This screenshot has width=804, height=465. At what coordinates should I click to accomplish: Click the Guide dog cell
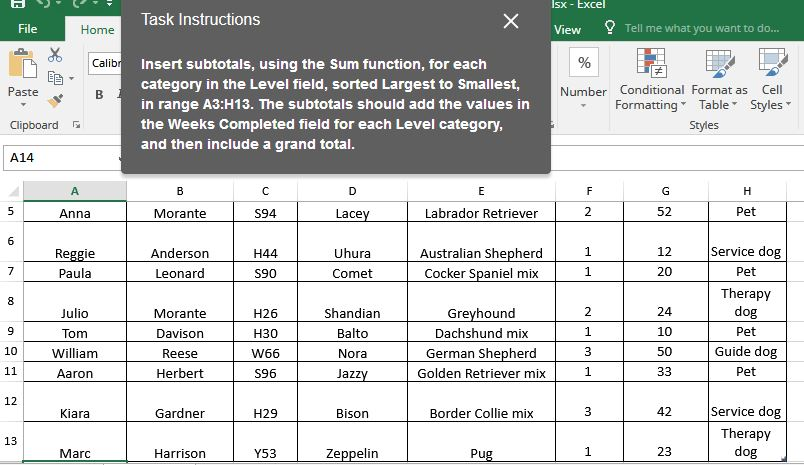click(747, 352)
